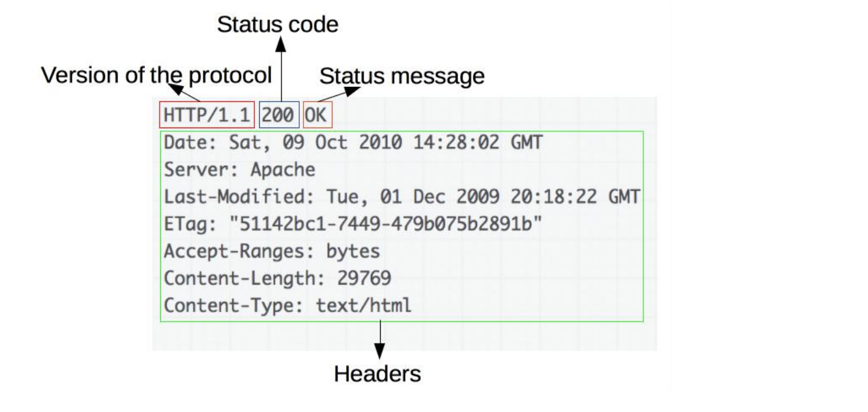Click the word Apache

283,171
